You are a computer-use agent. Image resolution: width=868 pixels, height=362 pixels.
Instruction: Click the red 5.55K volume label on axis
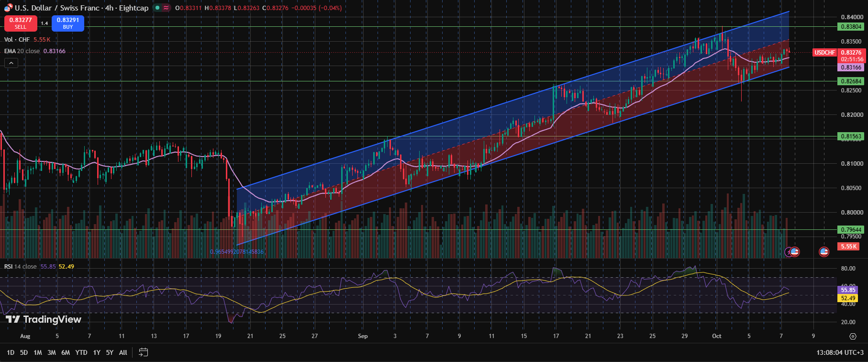849,247
